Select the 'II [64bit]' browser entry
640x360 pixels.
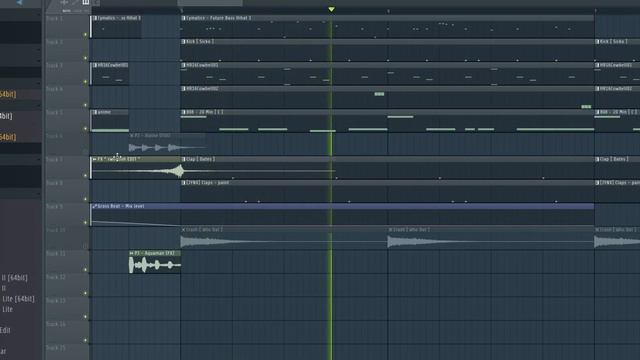(15, 278)
